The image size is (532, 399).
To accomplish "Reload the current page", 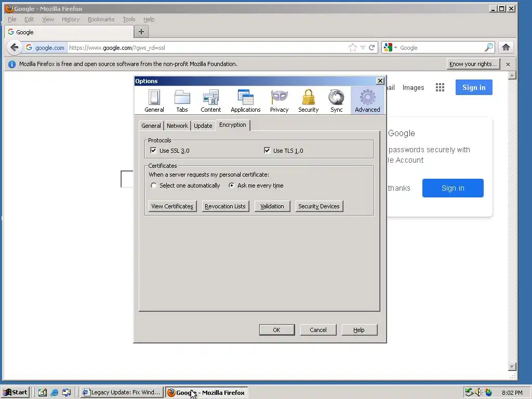I will (372, 47).
